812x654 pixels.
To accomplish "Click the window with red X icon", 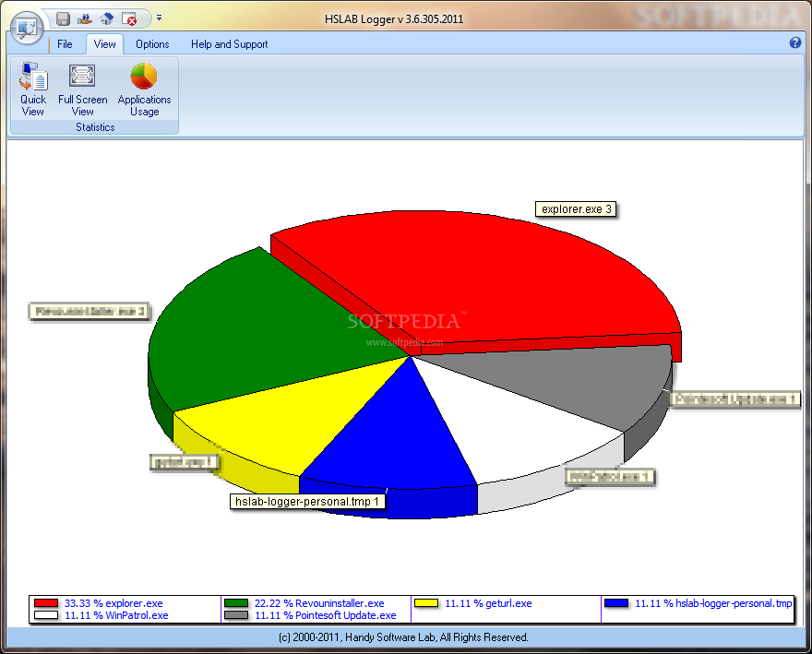I will click(x=129, y=19).
